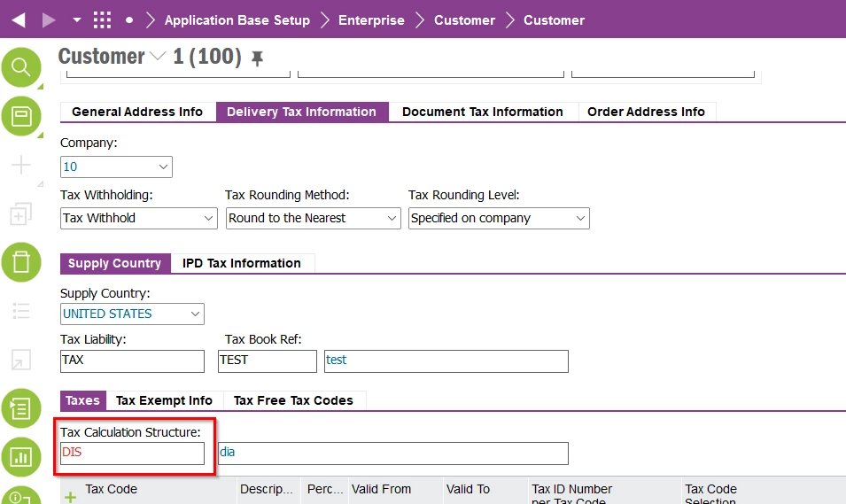Image resolution: width=846 pixels, height=504 pixels.
Task: Select the Delivery Tax Information tab
Action: [301, 112]
